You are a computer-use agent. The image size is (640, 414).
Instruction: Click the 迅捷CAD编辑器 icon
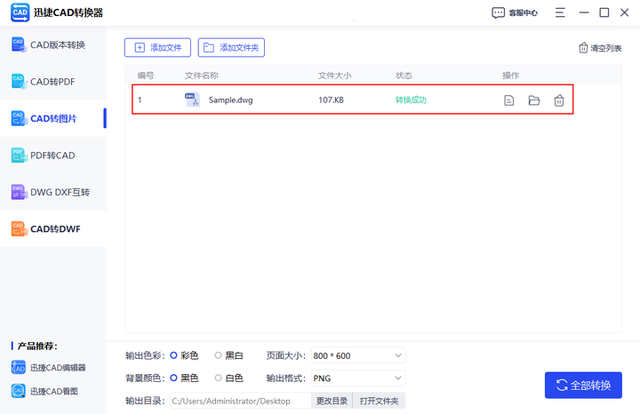(18, 367)
